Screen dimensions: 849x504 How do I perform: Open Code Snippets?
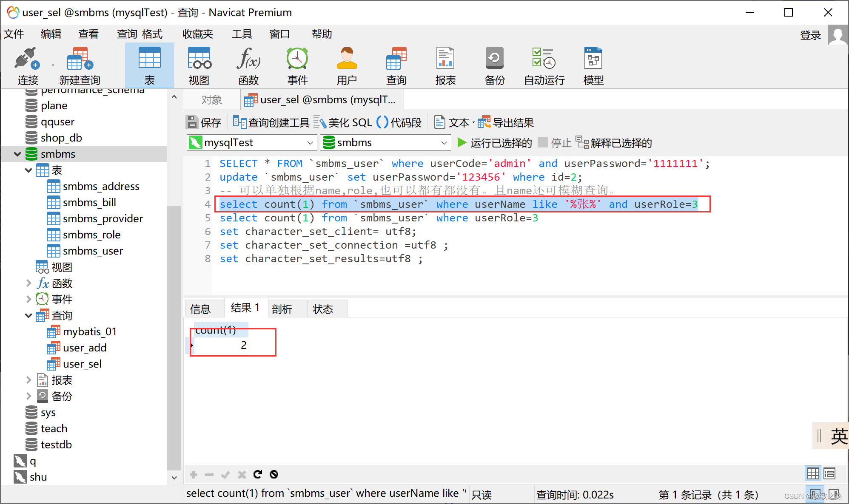(399, 122)
